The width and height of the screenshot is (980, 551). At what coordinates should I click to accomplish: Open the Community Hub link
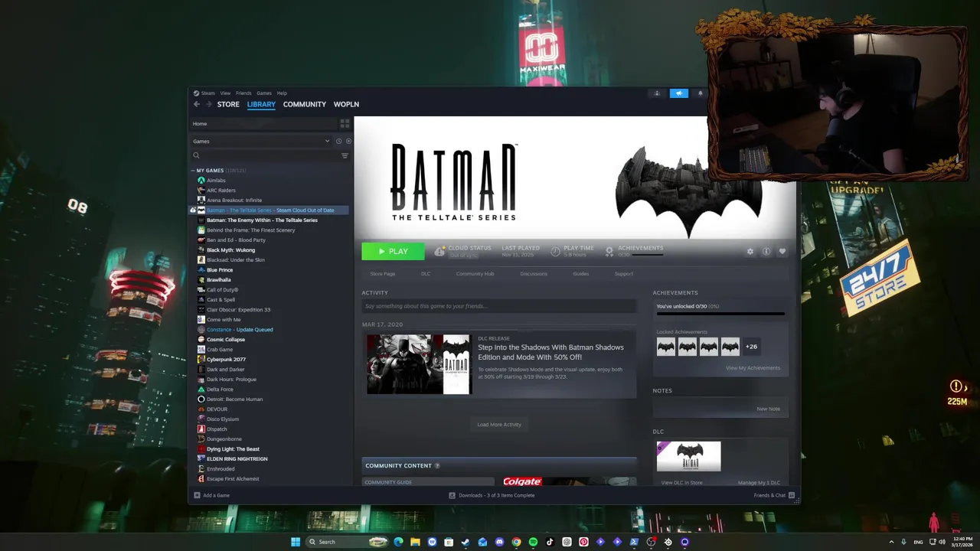[475, 274]
